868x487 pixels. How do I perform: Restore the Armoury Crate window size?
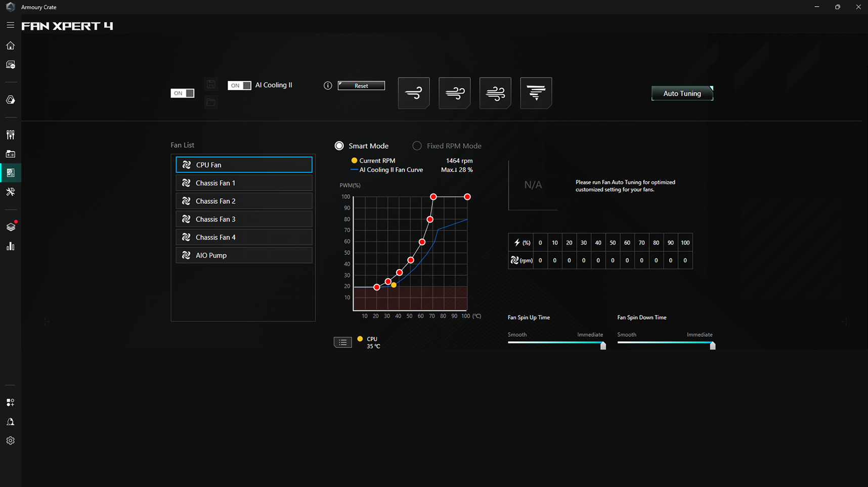pos(838,7)
